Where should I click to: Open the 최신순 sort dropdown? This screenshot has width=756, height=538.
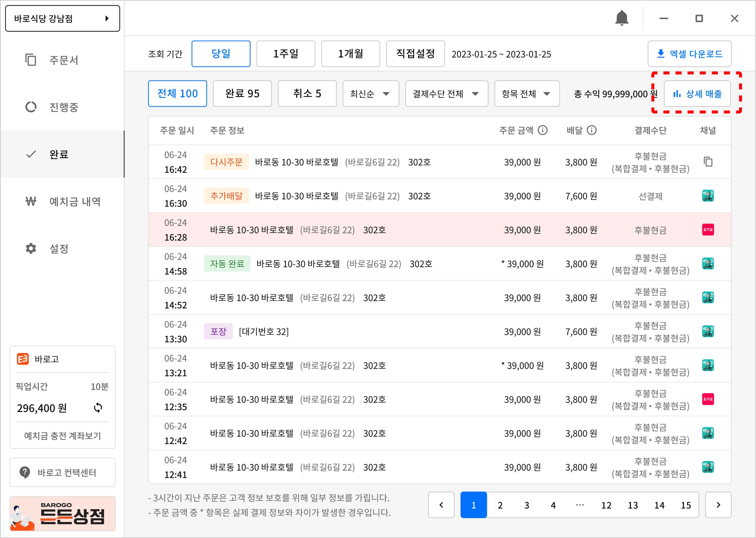370,94
